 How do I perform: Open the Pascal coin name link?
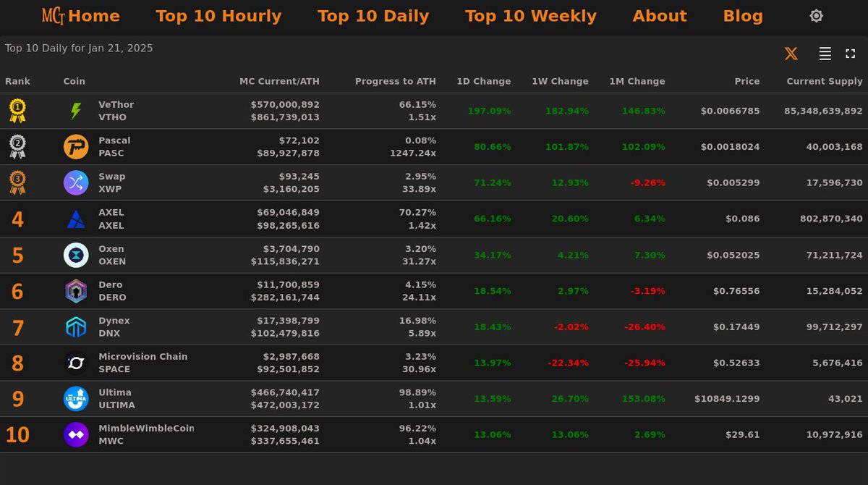point(114,140)
